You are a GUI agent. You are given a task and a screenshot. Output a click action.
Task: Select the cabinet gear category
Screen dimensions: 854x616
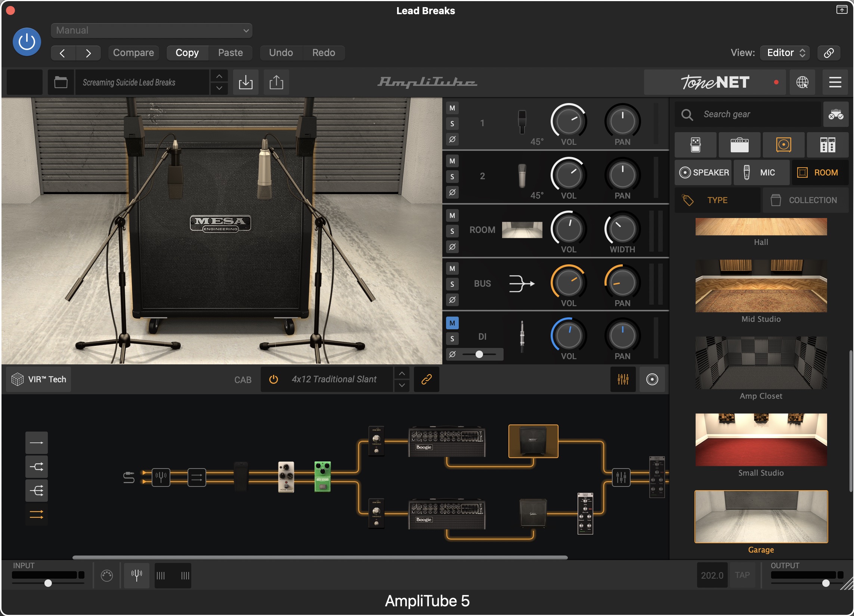tap(784, 145)
